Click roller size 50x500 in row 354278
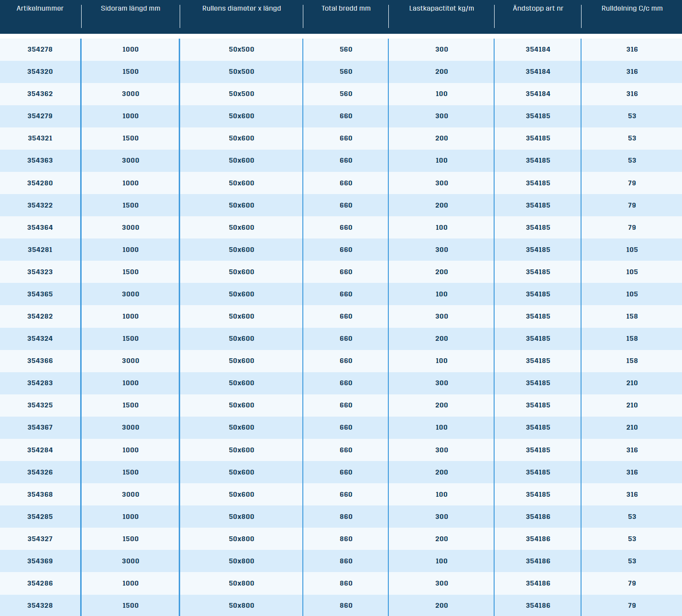Screen dimensions: 682x616 click(x=242, y=49)
